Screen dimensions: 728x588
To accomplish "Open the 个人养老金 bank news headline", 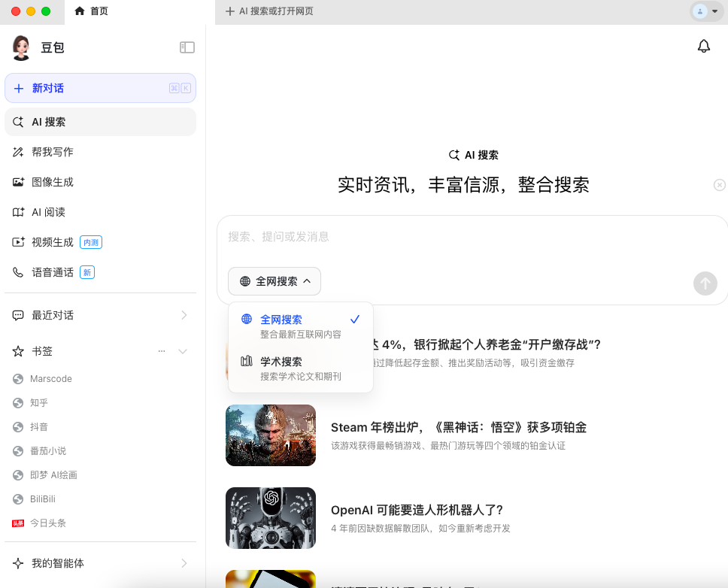I will pyautogui.click(x=485, y=345).
